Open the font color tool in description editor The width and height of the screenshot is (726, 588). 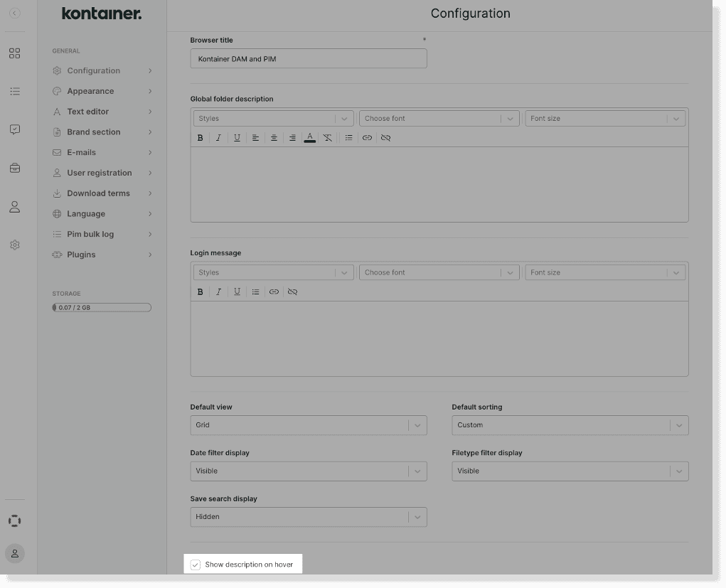[311, 137]
